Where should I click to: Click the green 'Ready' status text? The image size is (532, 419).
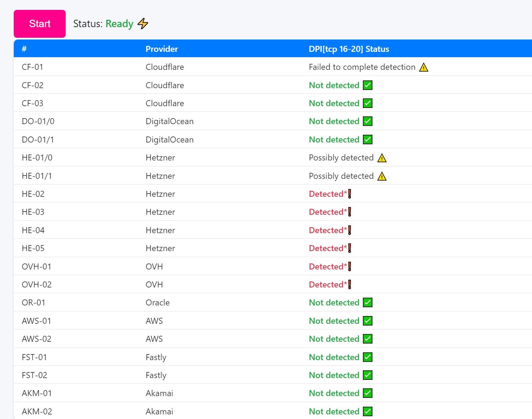(119, 24)
